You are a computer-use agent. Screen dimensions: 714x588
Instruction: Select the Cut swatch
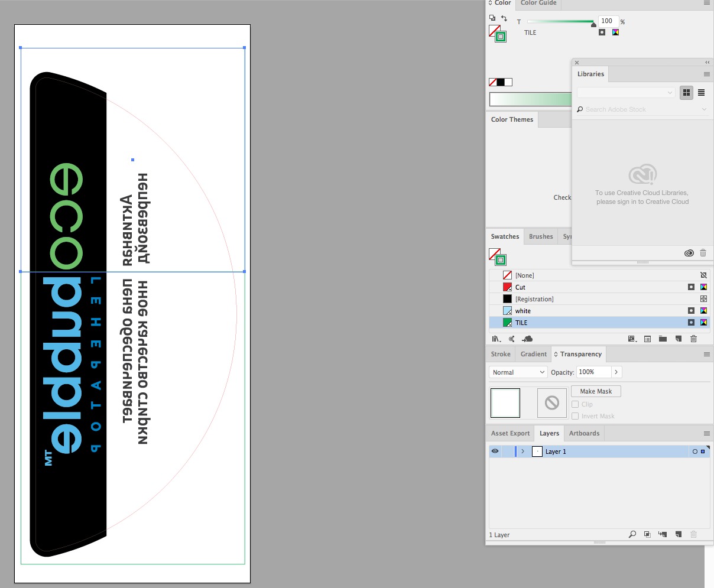click(x=599, y=287)
